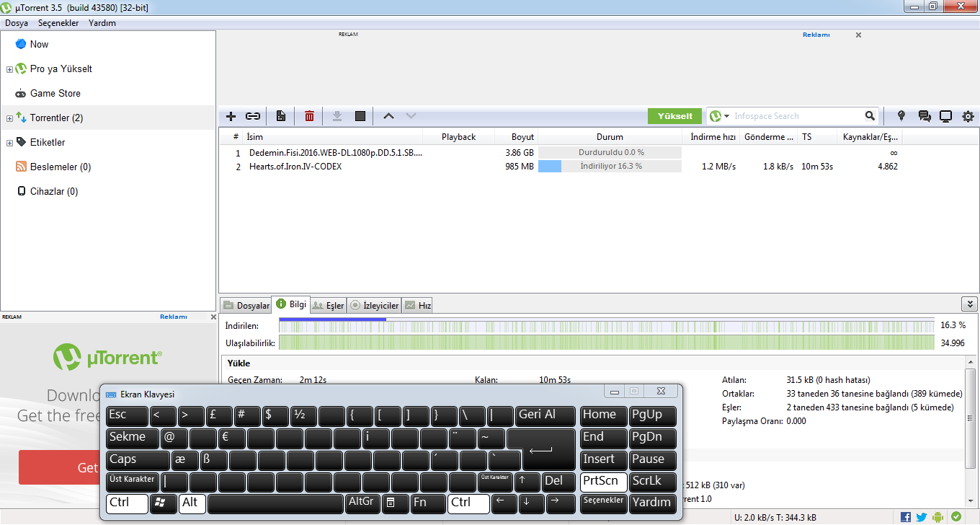Open the Dosya menu
Screen dimensions: 980x525
pyautogui.click(x=17, y=23)
